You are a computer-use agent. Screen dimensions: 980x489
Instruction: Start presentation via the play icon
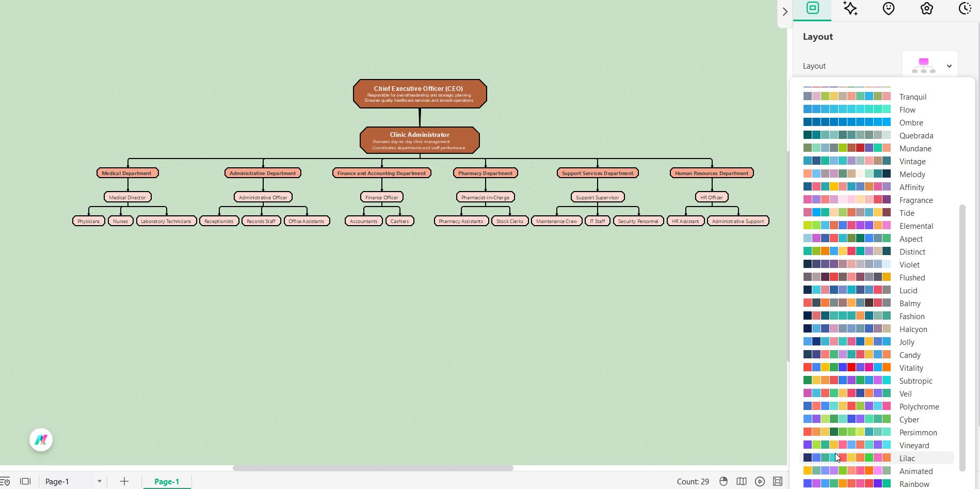pos(759,481)
